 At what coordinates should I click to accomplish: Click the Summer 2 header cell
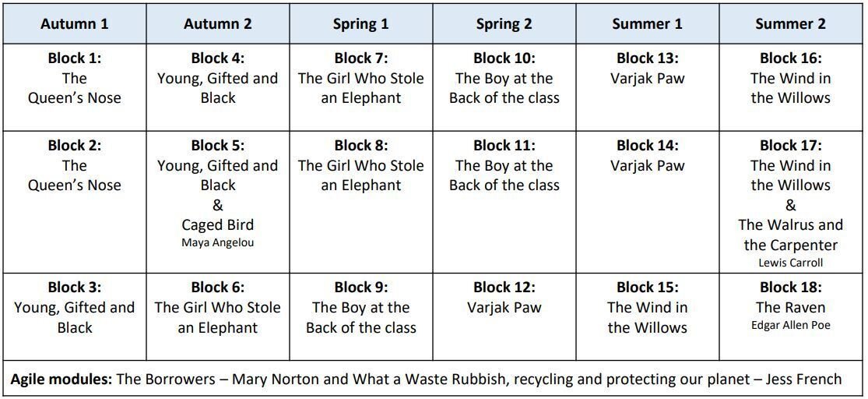click(x=790, y=24)
